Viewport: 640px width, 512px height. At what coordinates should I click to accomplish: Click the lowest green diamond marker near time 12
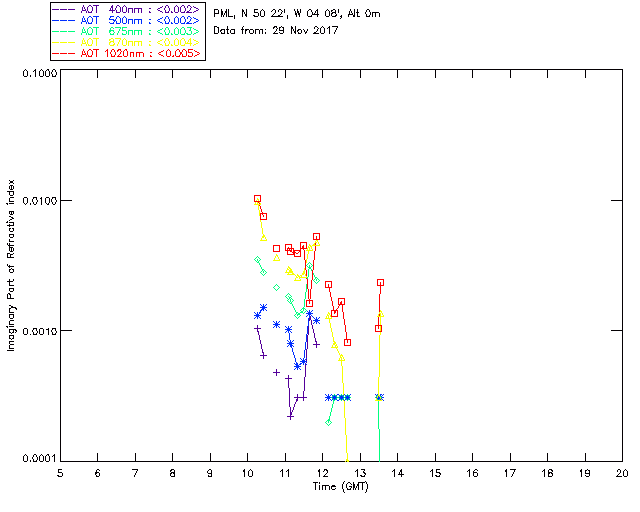pos(329,423)
